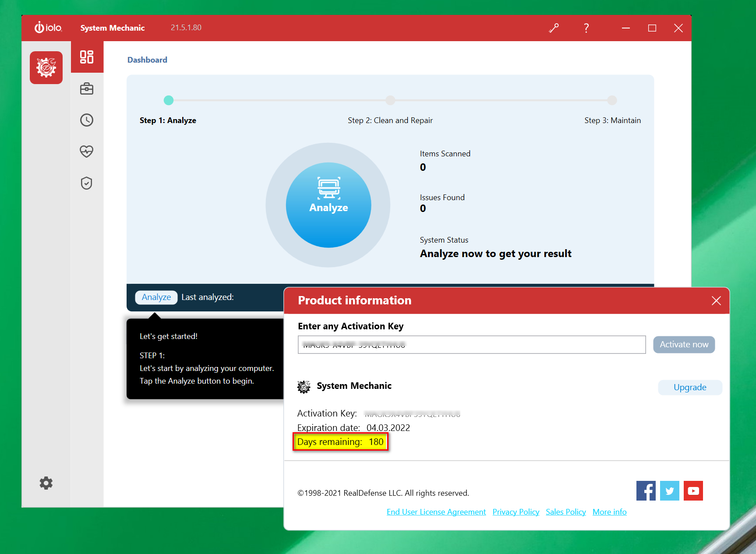Open the Privacy Policy link
The height and width of the screenshot is (554, 756).
(516, 512)
